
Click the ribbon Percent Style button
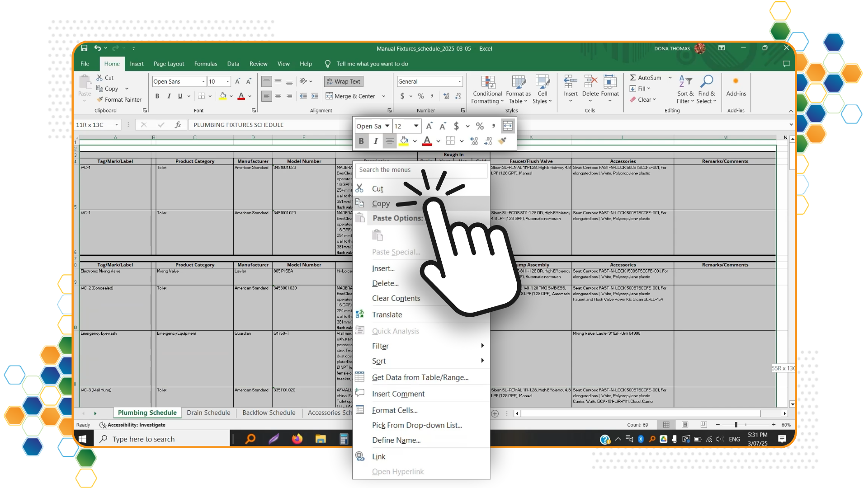[421, 96]
